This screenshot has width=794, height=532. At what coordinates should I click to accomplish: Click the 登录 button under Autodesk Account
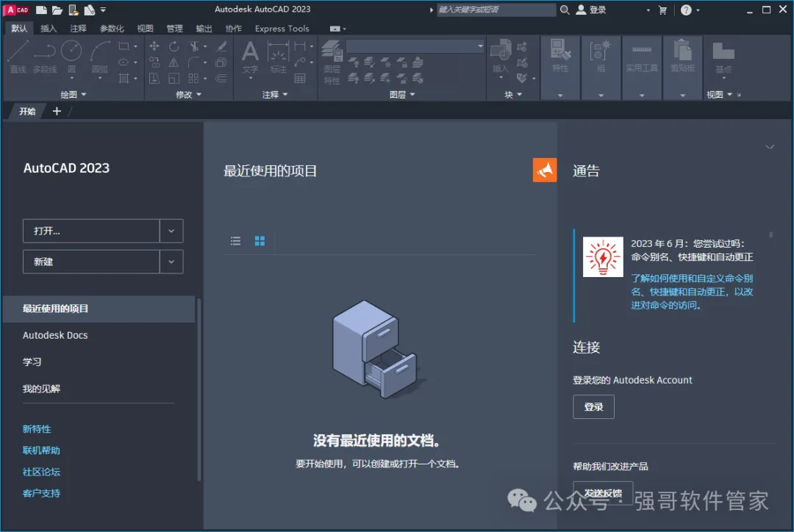593,407
